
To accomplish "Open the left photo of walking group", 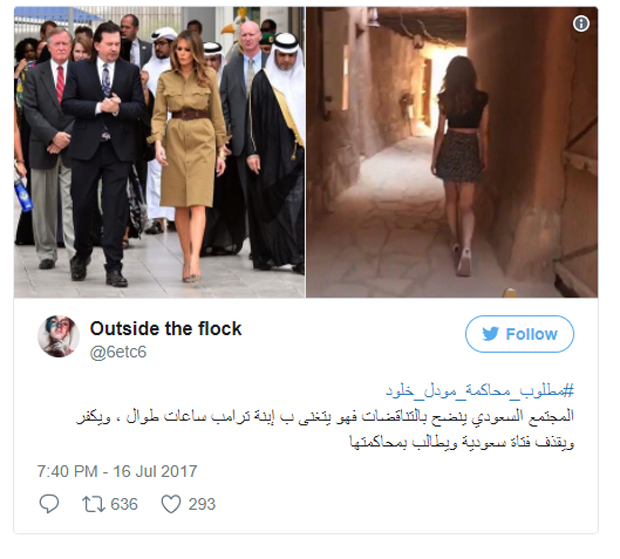I will 159,152.
